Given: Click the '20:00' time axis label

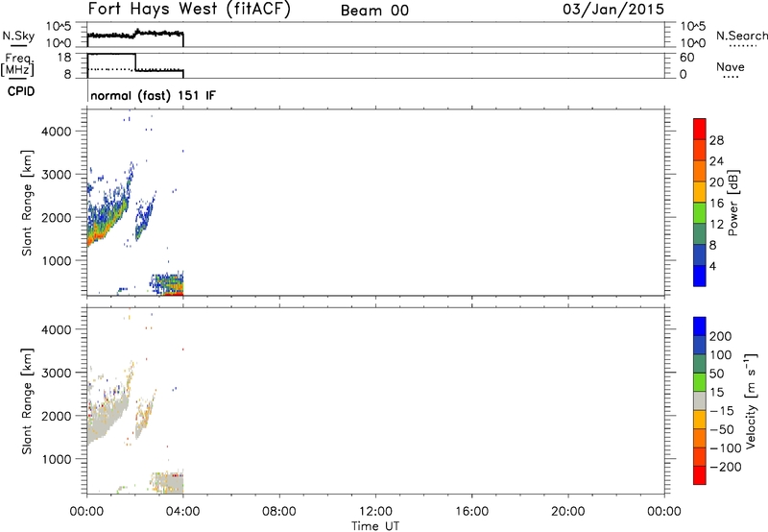Looking at the screenshot, I should (568, 512).
